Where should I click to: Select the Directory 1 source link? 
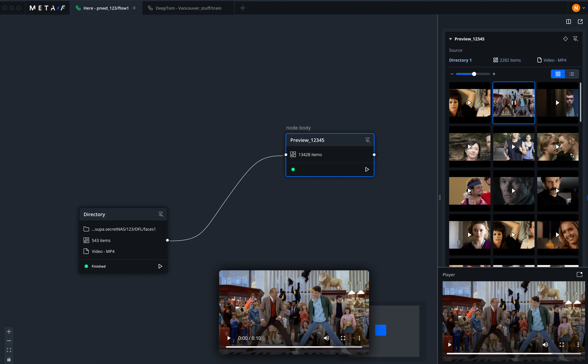pyautogui.click(x=460, y=60)
